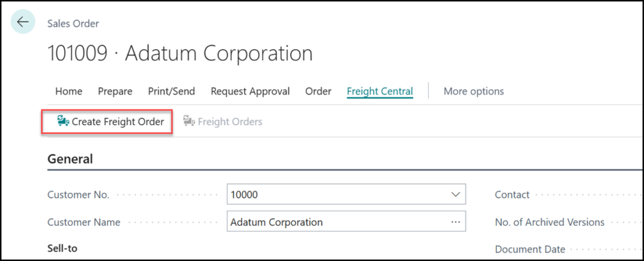Viewport: 644px width, 261px height.
Task: Click the Freight Orders truck icon
Action: click(189, 121)
